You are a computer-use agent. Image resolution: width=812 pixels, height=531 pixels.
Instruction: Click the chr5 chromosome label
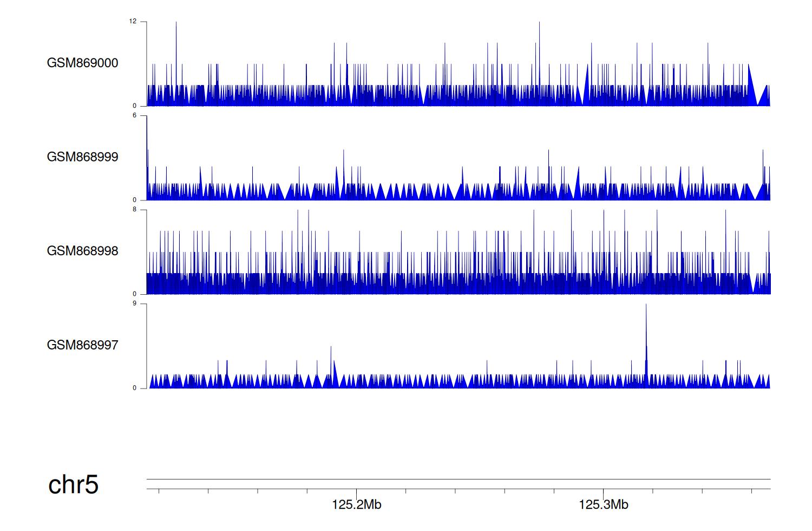[x=73, y=484]
